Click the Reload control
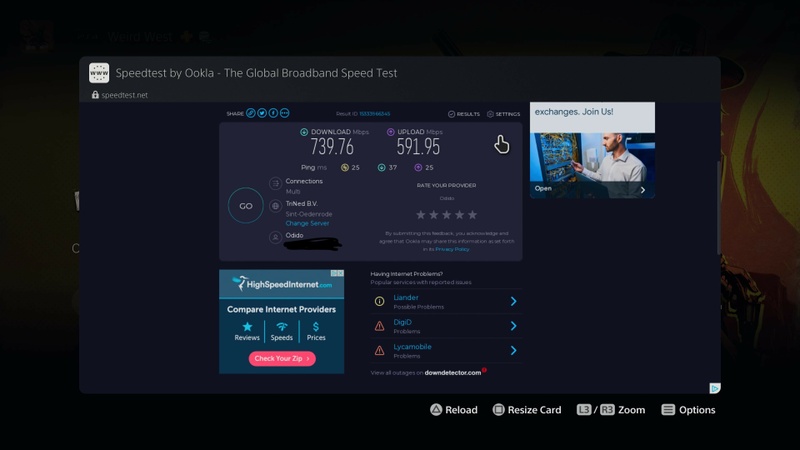This screenshot has width=800, height=450. [454, 410]
